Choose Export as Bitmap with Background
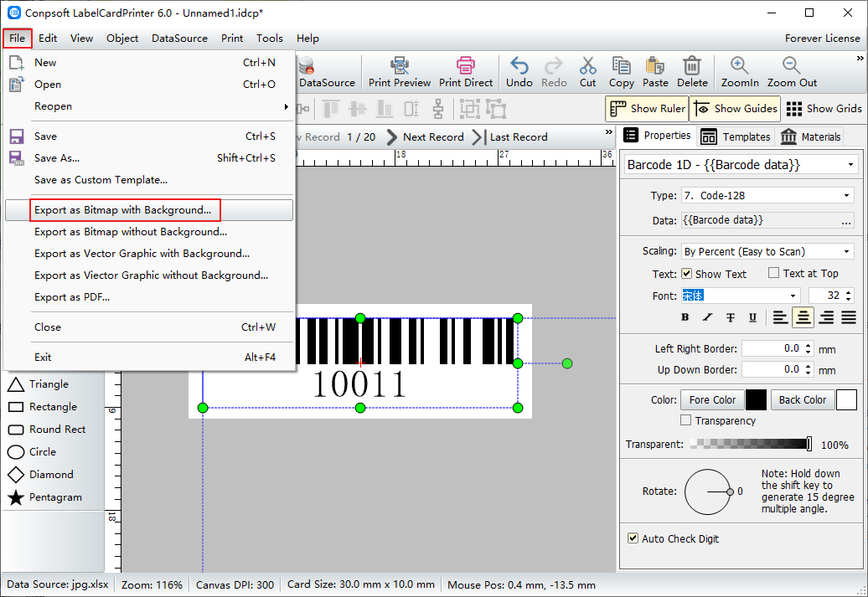This screenshot has width=868, height=597. [149, 210]
